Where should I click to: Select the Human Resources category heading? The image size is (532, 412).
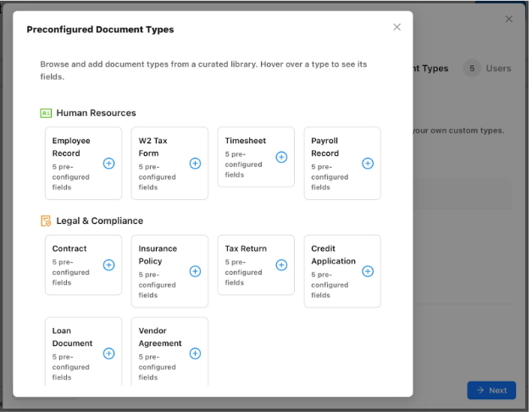tap(96, 113)
